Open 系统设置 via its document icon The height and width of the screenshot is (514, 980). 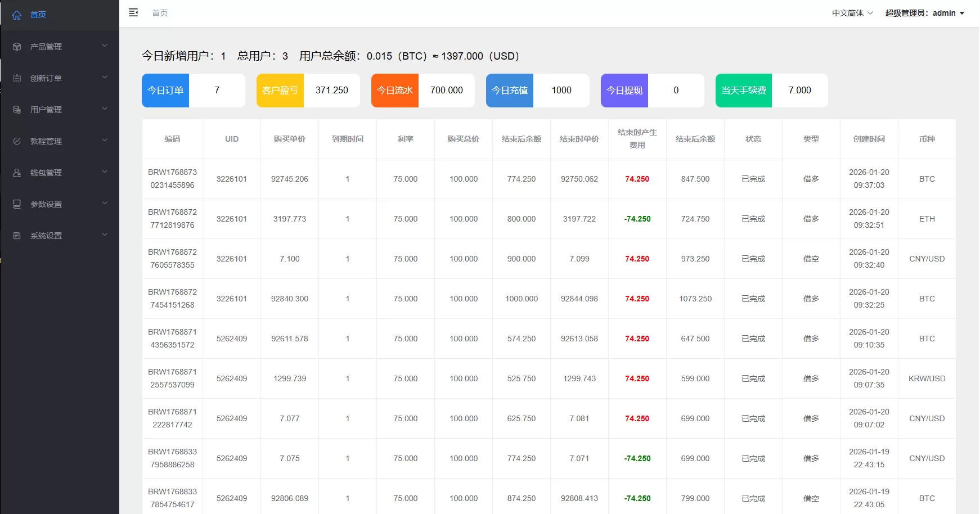pyautogui.click(x=16, y=235)
